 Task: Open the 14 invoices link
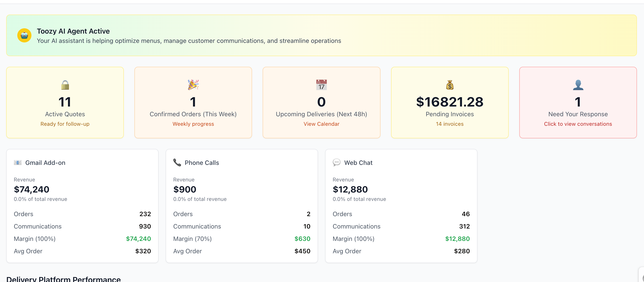coord(450,124)
